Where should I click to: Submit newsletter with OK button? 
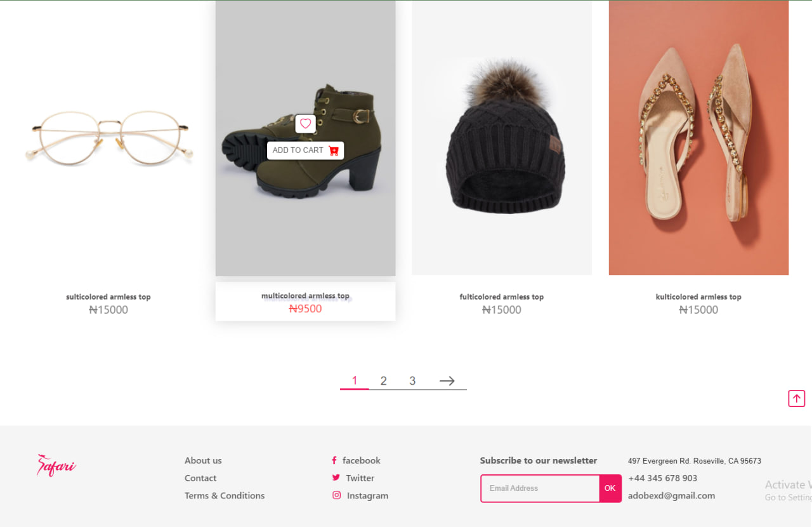pos(610,488)
